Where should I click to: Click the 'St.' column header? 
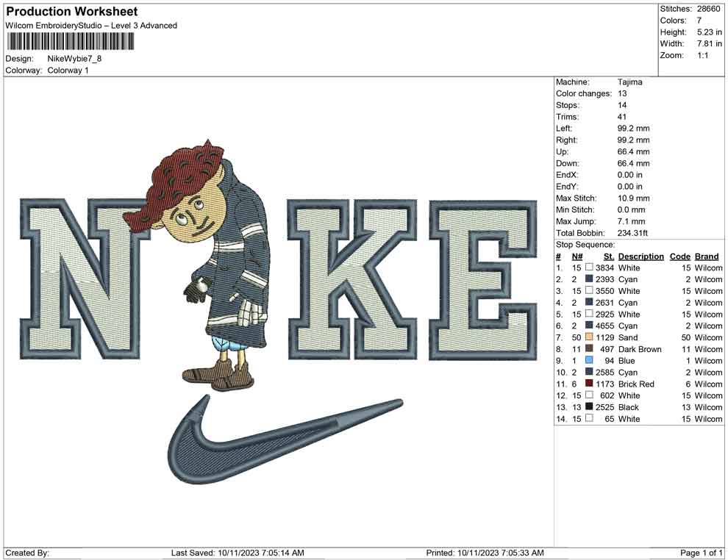click(x=609, y=256)
